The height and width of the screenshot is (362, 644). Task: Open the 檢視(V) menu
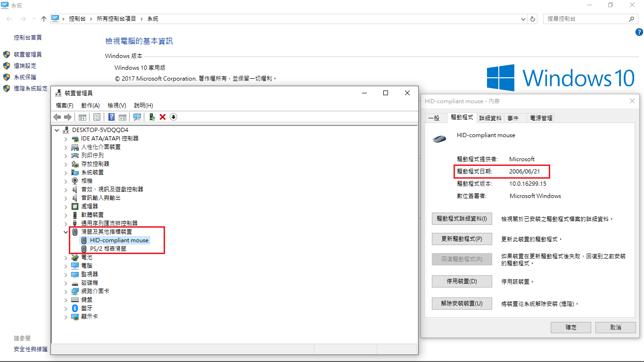coord(117,106)
